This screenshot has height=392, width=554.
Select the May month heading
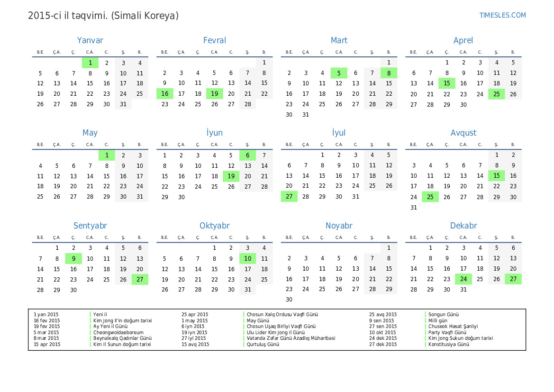point(90,133)
